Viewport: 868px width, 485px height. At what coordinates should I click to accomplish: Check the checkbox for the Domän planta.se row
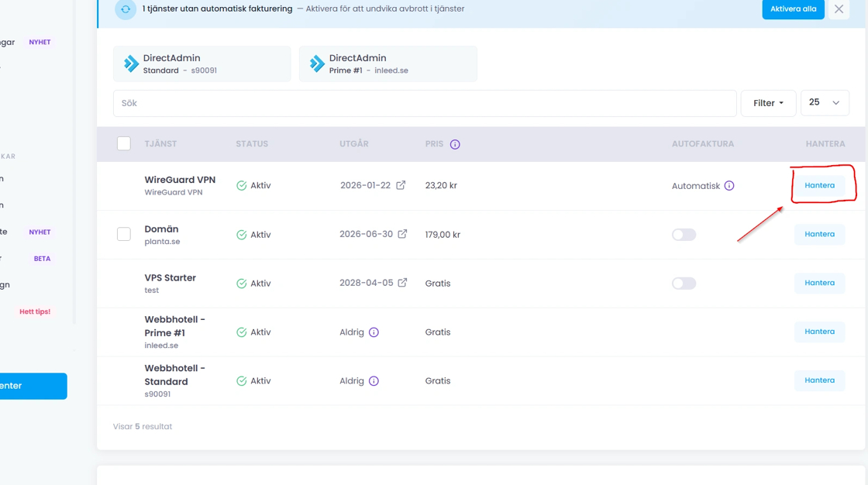[124, 234]
